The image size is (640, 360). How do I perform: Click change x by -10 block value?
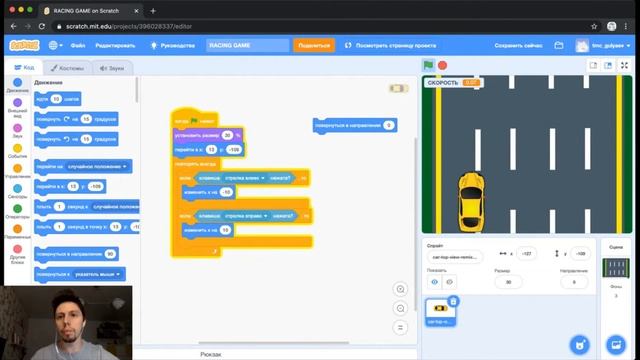[x=227, y=192]
